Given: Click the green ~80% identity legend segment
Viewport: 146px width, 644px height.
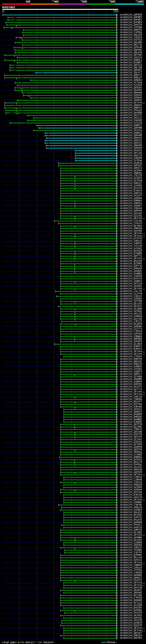Looking at the screenshot, I should [101, 4].
